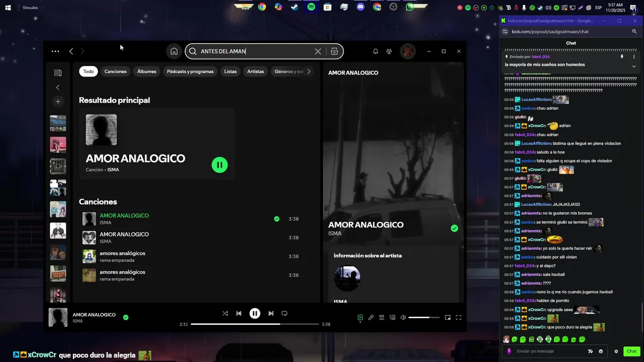Click the first AMOR ANALOGICO song row
The height and width of the screenshot is (362, 644).
pos(191,219)
